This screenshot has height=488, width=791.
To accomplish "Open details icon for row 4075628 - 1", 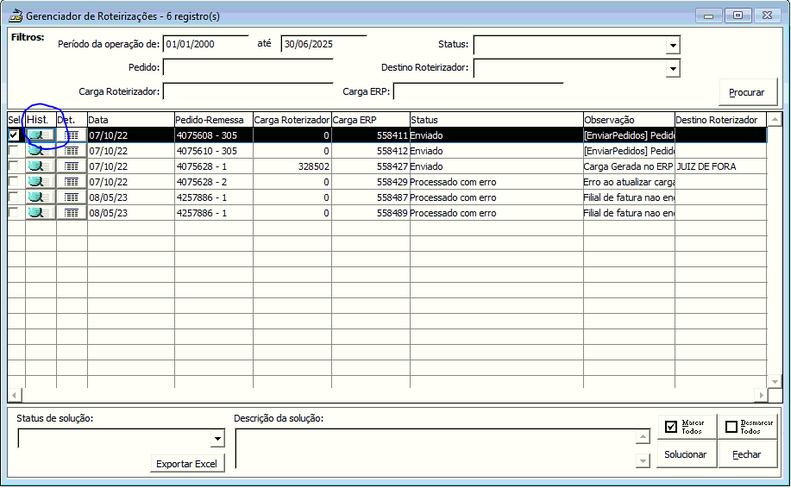I will (x=72, y=167).
